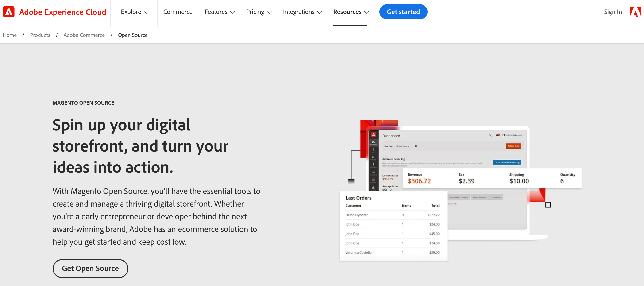
Task: Open the customer@adobe.com account dropdown
Action: 511,135
